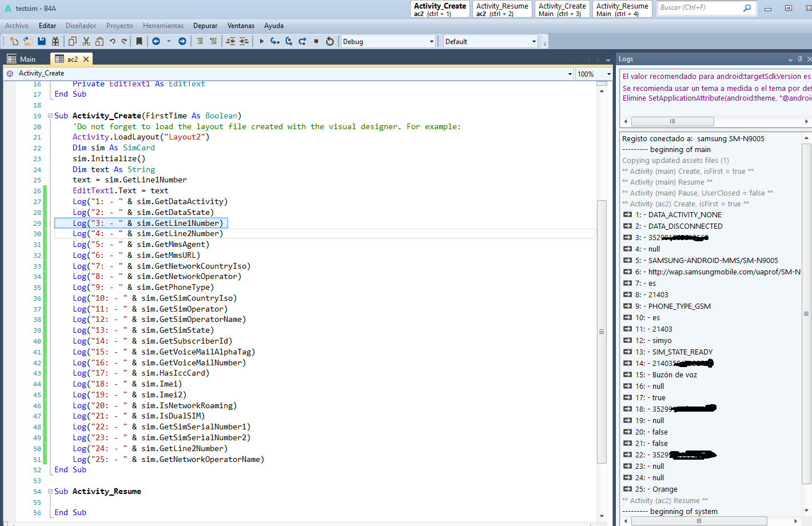Open the 100% zoom level dropdown
Screen dimensions: 812x526
(x=608, y=74)
